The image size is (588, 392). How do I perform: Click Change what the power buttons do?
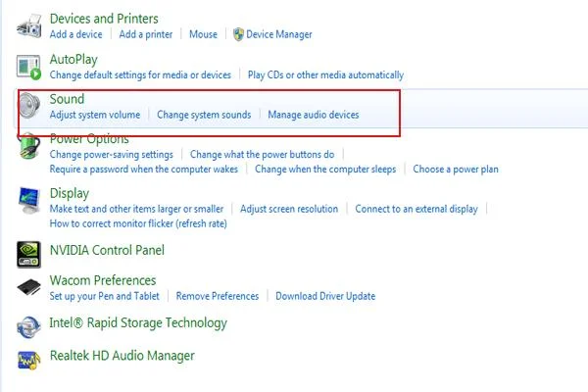point(262,154)
